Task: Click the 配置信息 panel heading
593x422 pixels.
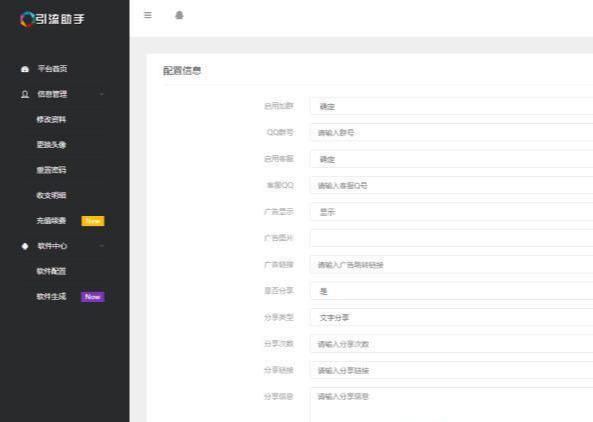Action: (182, 71)
